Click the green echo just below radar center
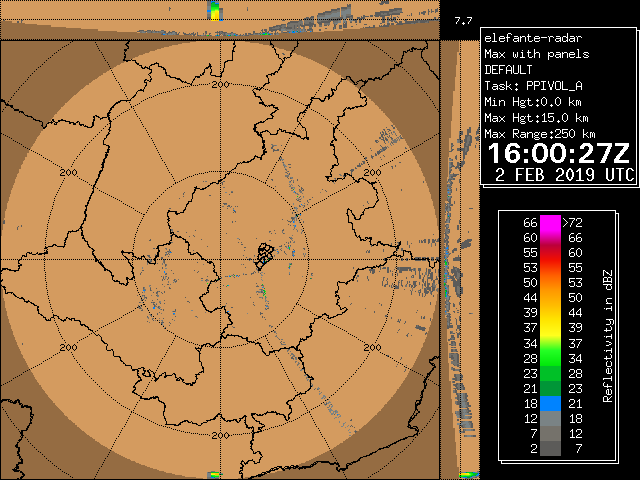 click(x=263, y=291)
